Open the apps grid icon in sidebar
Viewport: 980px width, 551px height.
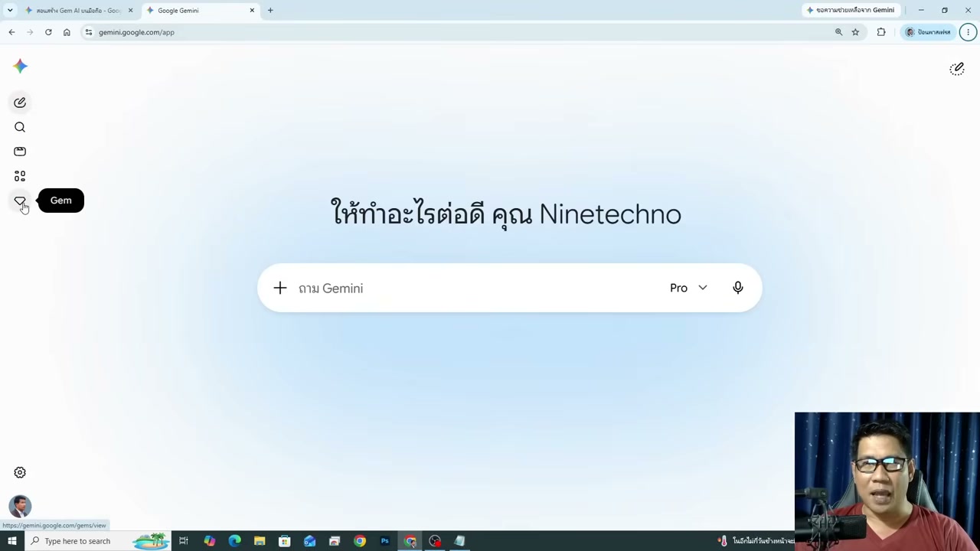pos(20,176)
